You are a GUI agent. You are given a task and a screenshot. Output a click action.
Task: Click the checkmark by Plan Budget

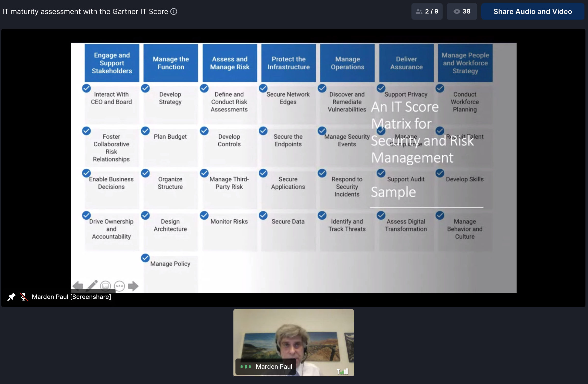coord(145,131)
